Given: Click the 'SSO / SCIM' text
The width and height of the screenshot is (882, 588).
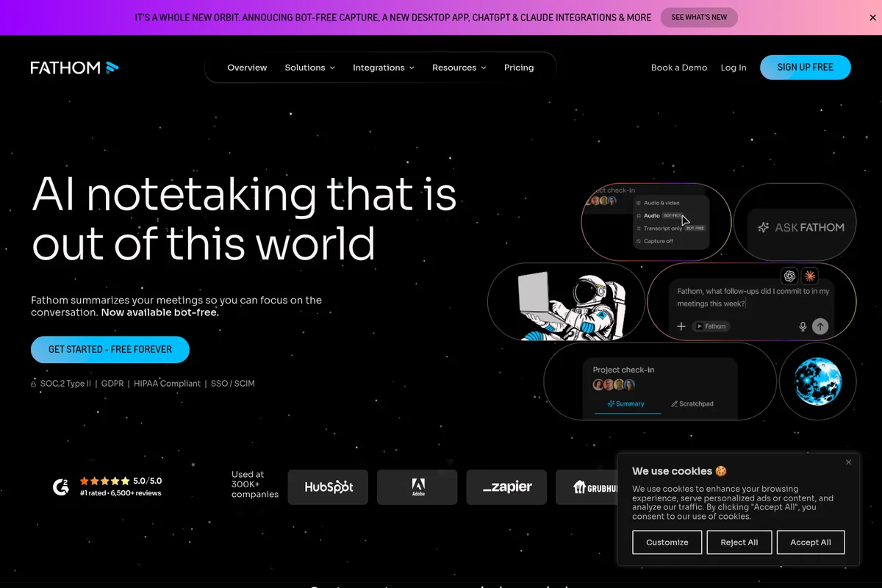Looking at the screenshot, I should coord(232,384).
